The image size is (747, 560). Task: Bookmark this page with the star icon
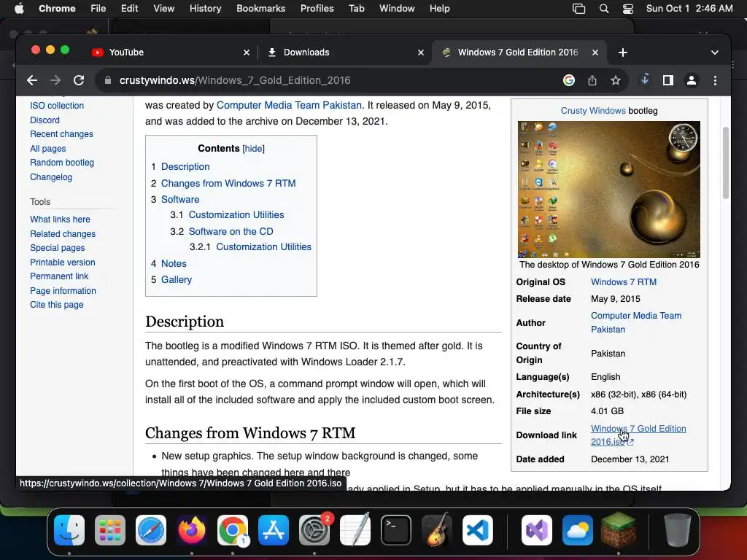click(x=616, y=80)
